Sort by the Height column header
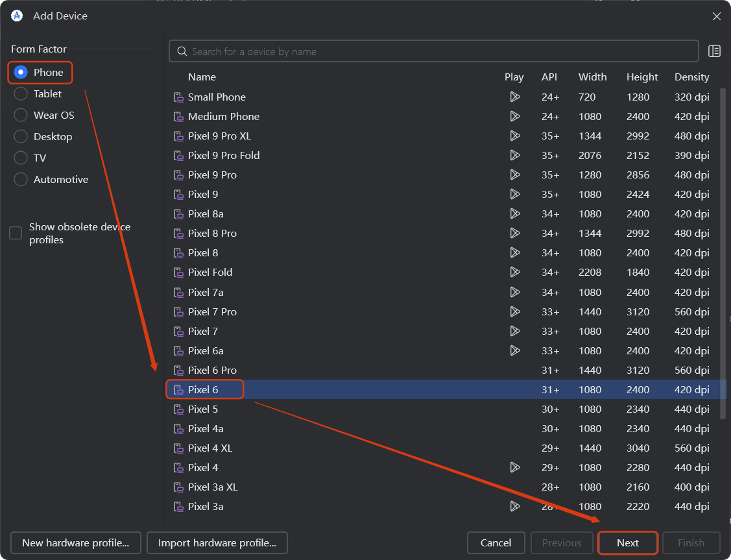The image size is (731, 560). tap(642, 77)
